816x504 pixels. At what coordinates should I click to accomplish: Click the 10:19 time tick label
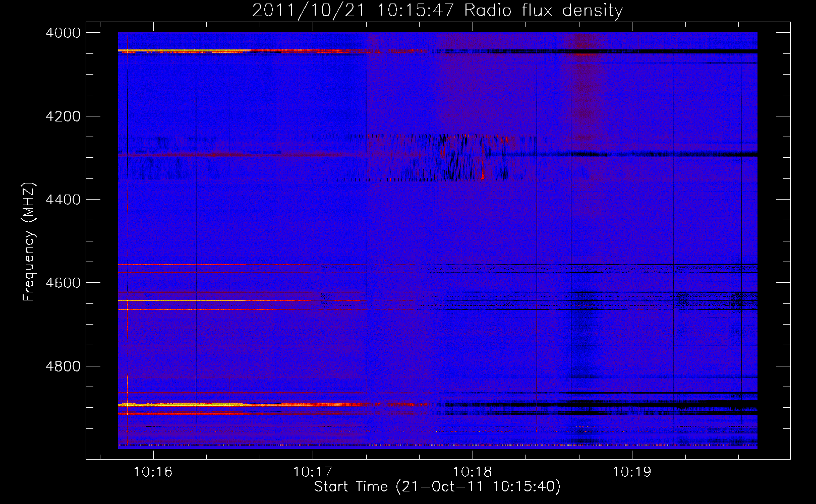point(632,472)
